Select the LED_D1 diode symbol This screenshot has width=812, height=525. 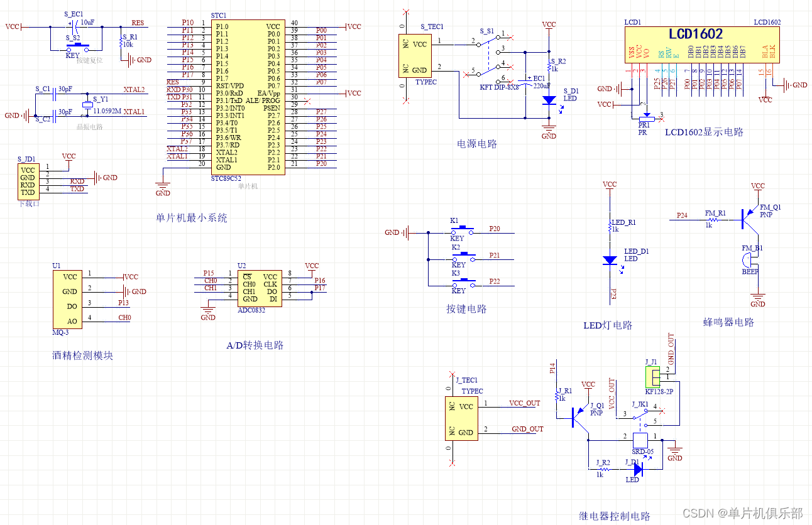609,260
